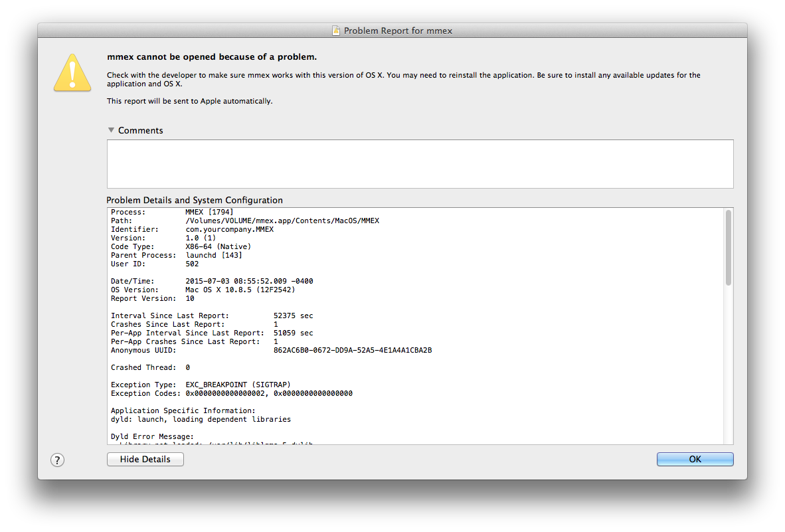Click the Anonymous UUID value

tap(352, 350)
